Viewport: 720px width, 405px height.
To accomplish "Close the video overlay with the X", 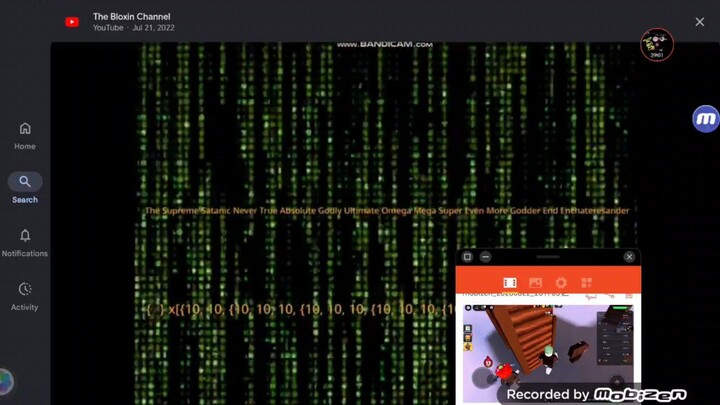I will tap(699, 22).
